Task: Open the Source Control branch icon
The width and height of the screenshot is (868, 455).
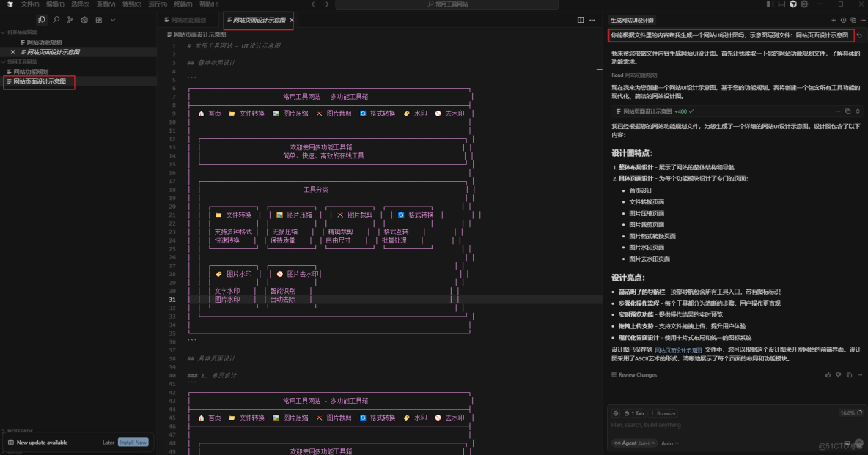Action: coord(70,20)
